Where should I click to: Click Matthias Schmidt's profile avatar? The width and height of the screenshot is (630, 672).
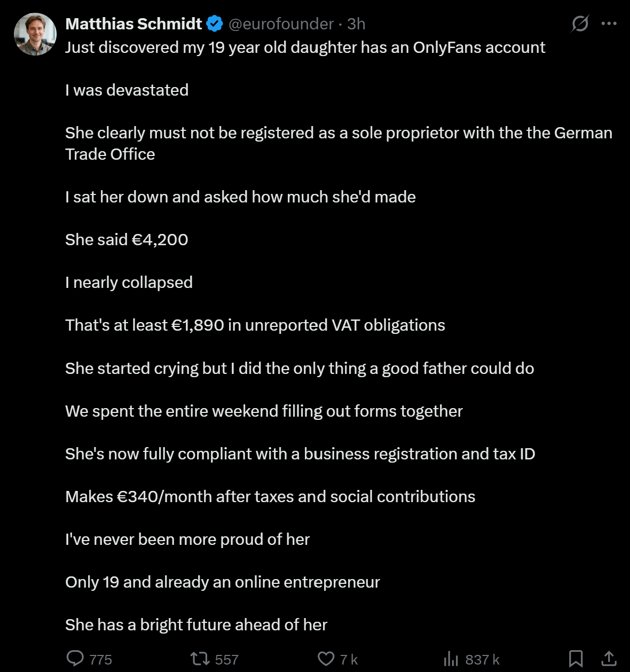click(35, 34)
